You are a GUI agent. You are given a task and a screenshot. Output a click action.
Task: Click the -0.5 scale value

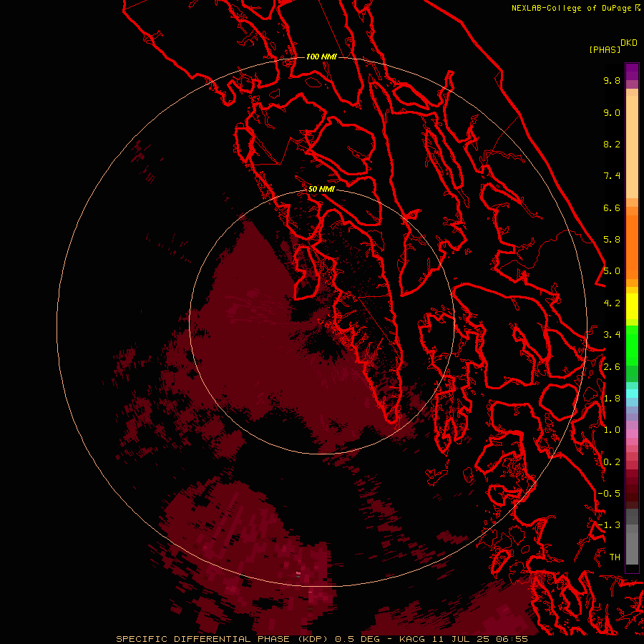[x=609, y=494]
